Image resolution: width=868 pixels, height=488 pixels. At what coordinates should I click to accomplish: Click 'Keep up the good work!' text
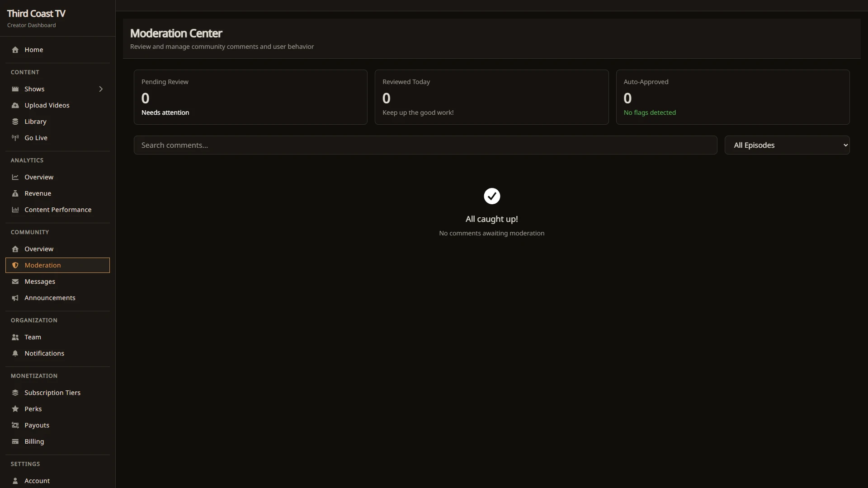tap(418, 113)
